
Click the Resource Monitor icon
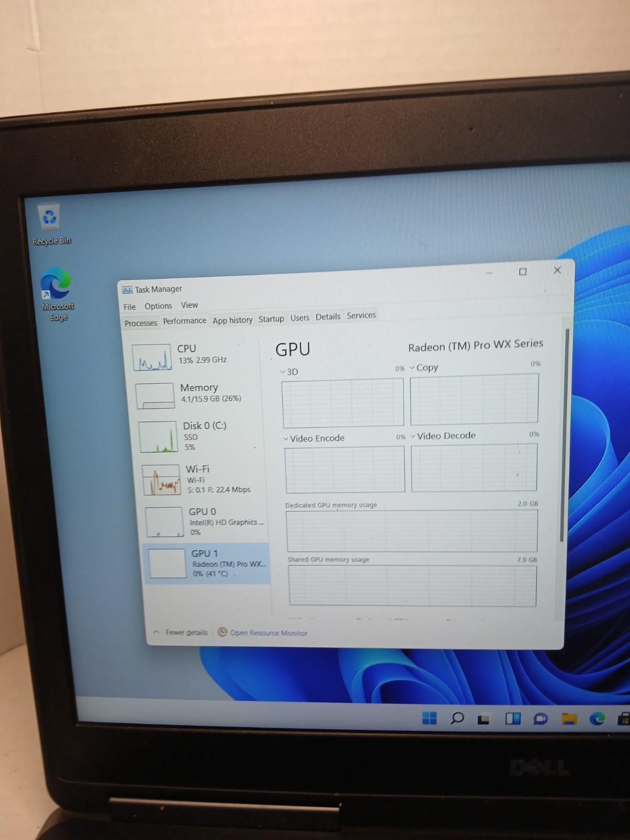coord(223,632)
